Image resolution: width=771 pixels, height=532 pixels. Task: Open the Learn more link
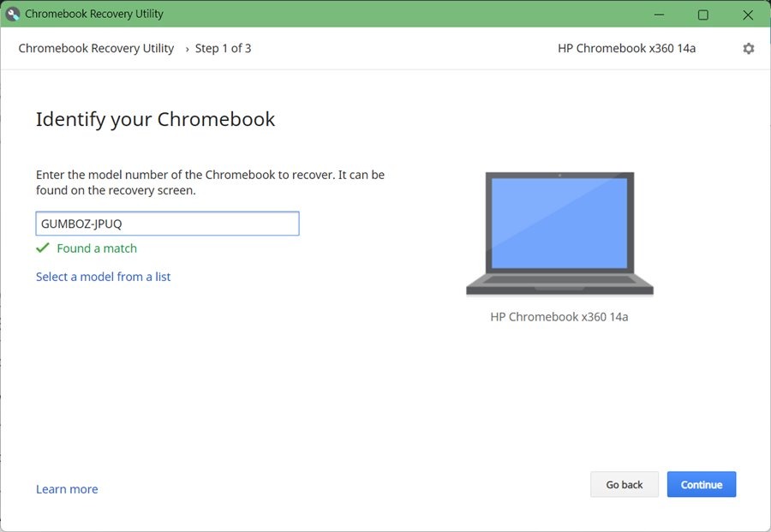pos(66,488)
